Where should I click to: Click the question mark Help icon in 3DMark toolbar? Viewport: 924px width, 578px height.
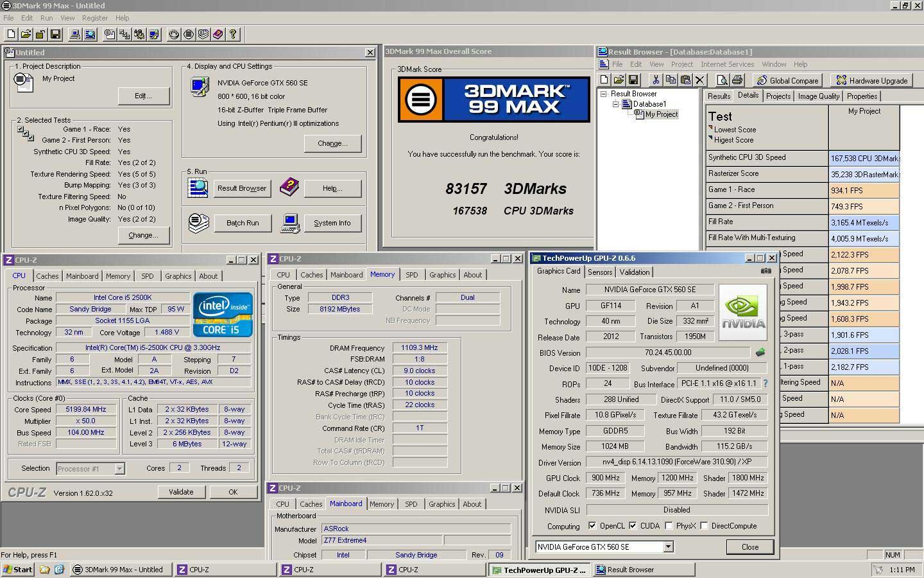pos(233,34)
